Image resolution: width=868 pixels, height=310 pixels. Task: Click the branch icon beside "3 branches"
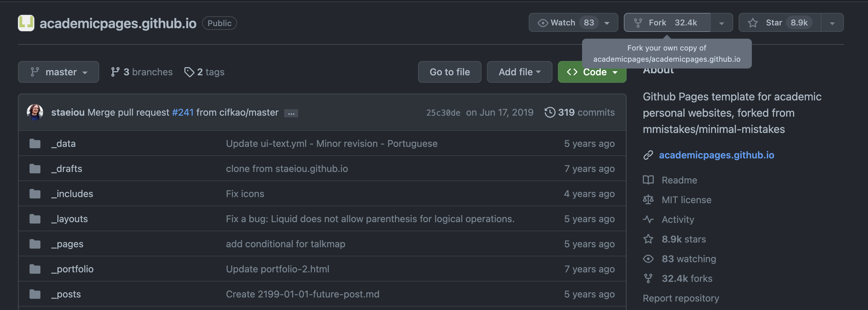pyautogui.click(x=115, y=72)
